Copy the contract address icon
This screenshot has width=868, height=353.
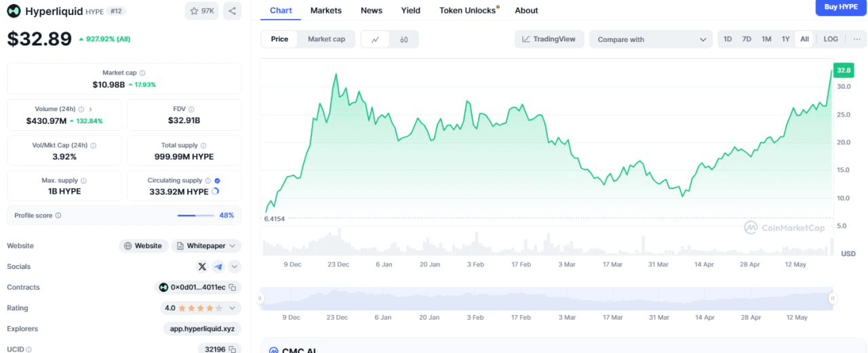pos(232,287)
